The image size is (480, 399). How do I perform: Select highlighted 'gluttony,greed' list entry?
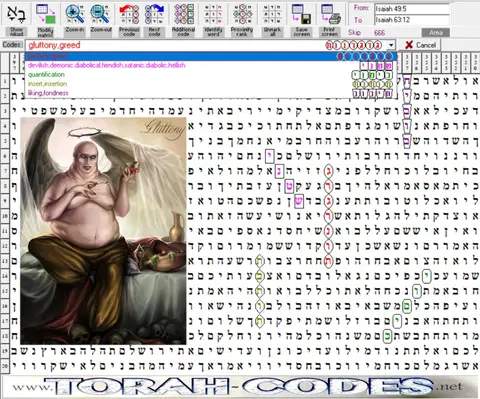coord(211,56)
